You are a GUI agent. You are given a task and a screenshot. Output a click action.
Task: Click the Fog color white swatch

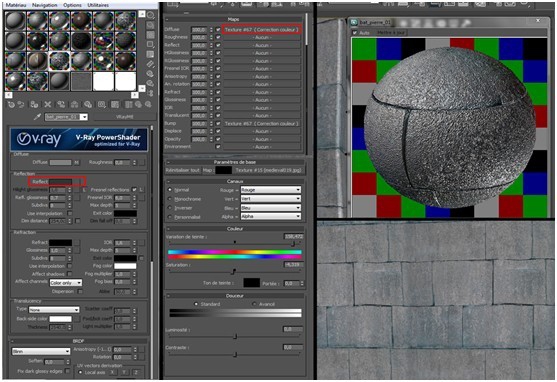(x=125, y=266)
